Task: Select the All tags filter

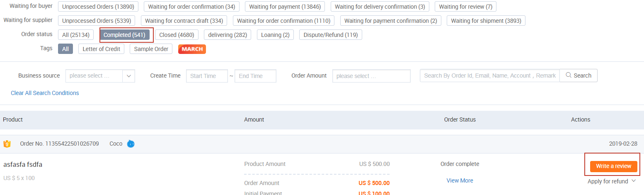Action: click(x=65, y=49)
